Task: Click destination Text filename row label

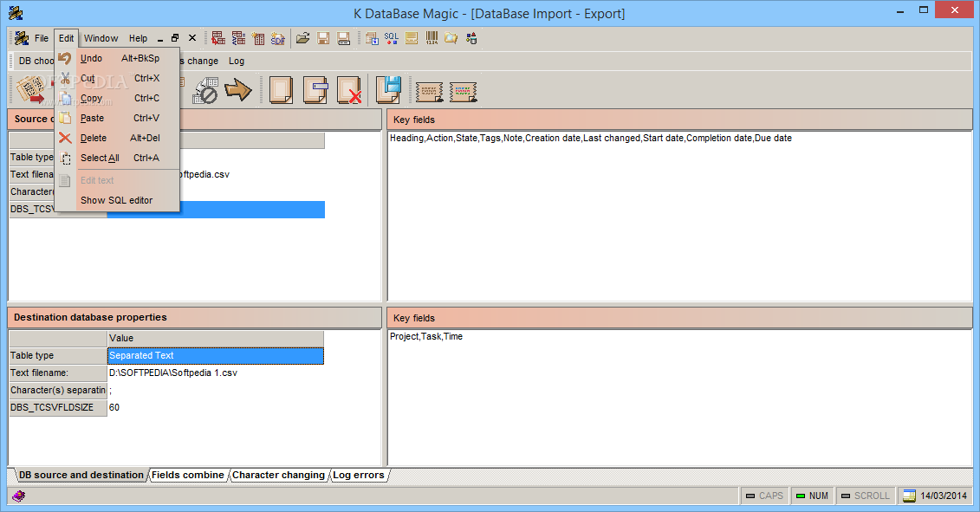Action: click(58, 373)
